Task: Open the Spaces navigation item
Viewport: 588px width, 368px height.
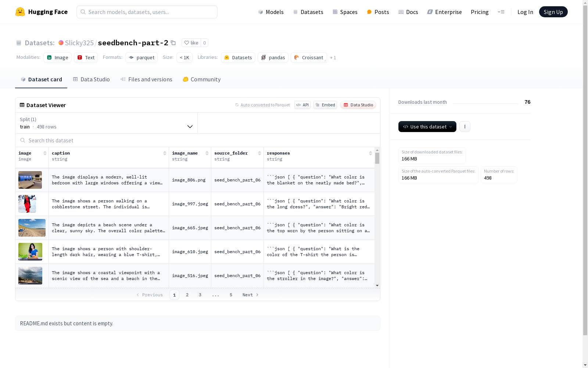Action: click(345, 12)
